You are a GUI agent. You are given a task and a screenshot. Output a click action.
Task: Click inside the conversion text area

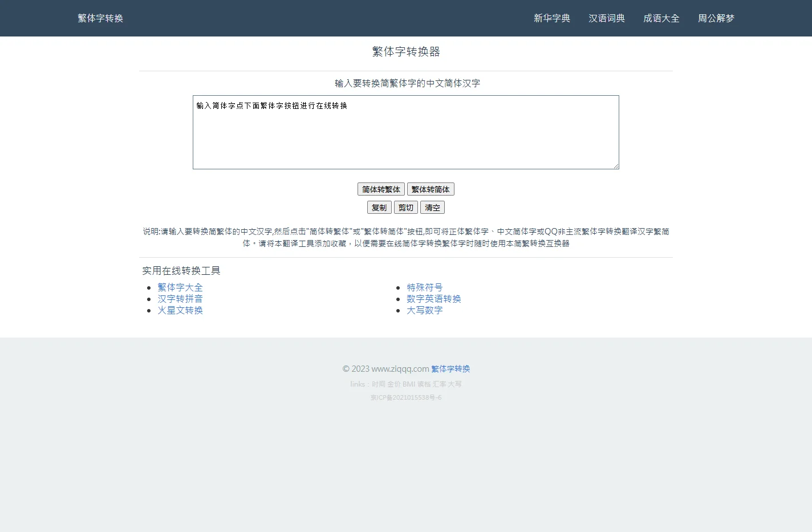coord(406,132)
